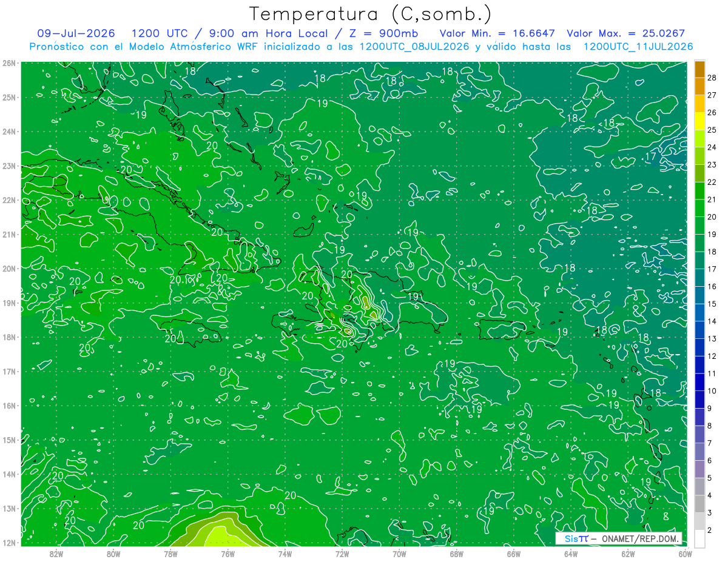Pick the dark orange top colorbar swatch above 28
Viewport: 728px width, 562px height.
(699, 69)
